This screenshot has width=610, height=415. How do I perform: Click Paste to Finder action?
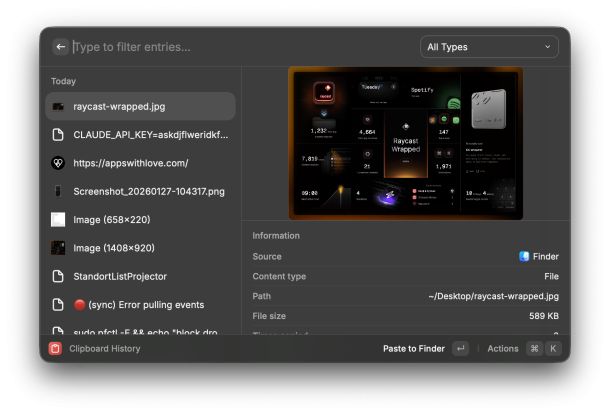pos(414,348)
